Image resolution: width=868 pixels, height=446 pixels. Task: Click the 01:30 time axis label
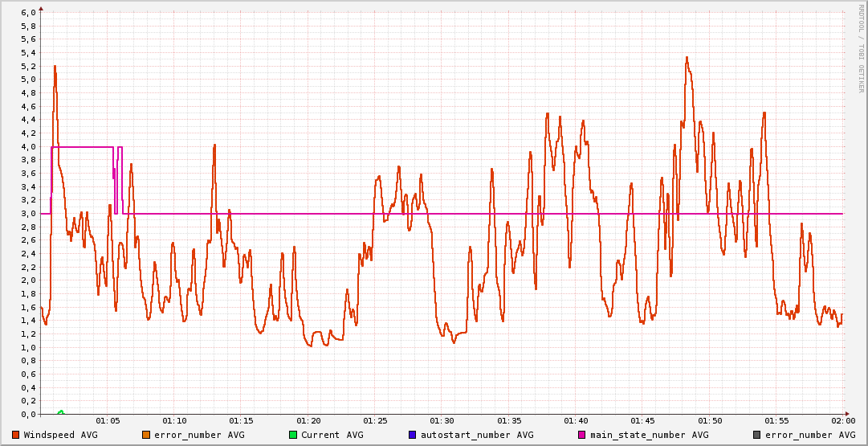tap(442, 420)
